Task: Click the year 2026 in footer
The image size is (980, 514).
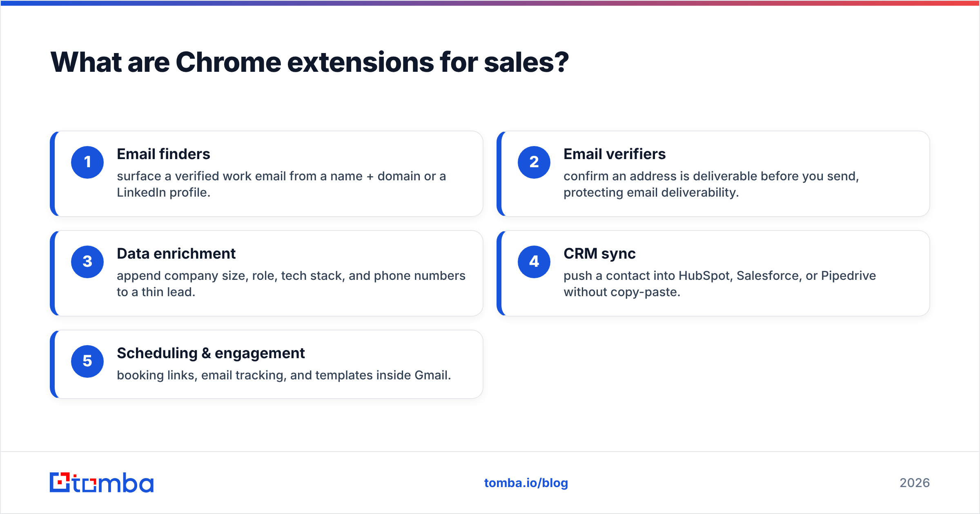Action: 915,483
